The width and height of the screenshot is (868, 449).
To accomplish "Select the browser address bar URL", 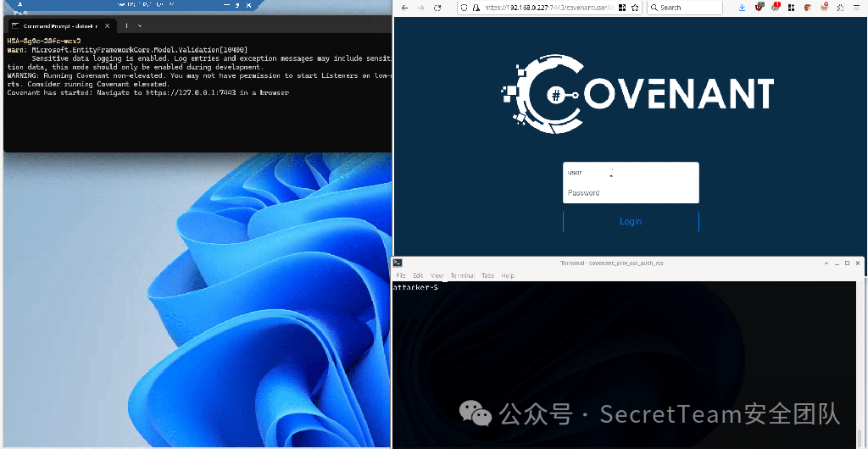I will (548, 8).
